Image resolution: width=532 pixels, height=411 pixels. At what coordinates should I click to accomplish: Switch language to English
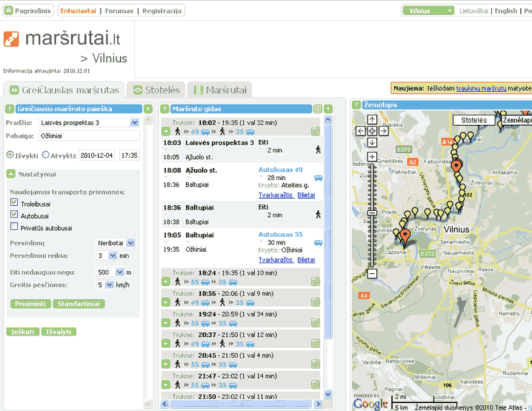pyautogui.click(x=506, y=11)
